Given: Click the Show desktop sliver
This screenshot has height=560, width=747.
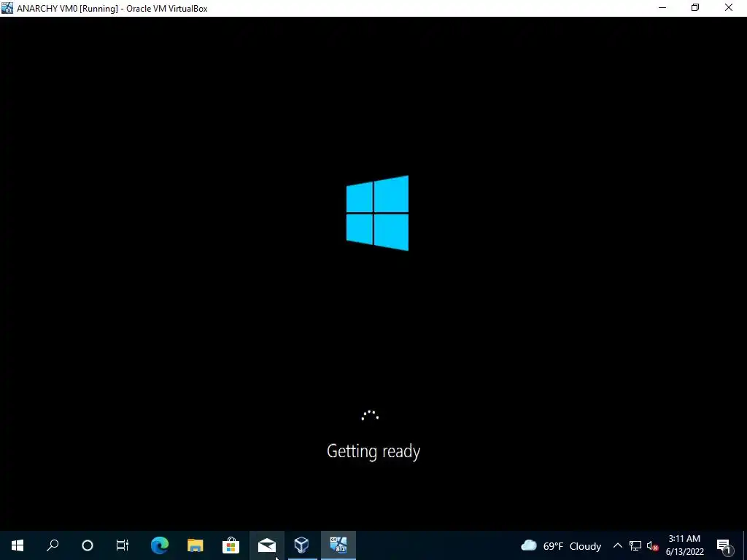Looking at the screenshot, I should [745, 545].
